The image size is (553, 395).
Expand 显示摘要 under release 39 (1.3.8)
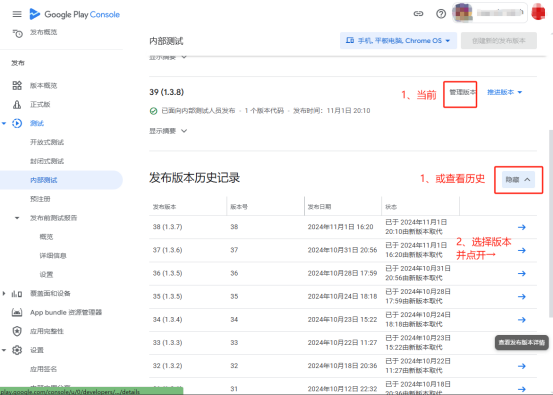point(168,131)
